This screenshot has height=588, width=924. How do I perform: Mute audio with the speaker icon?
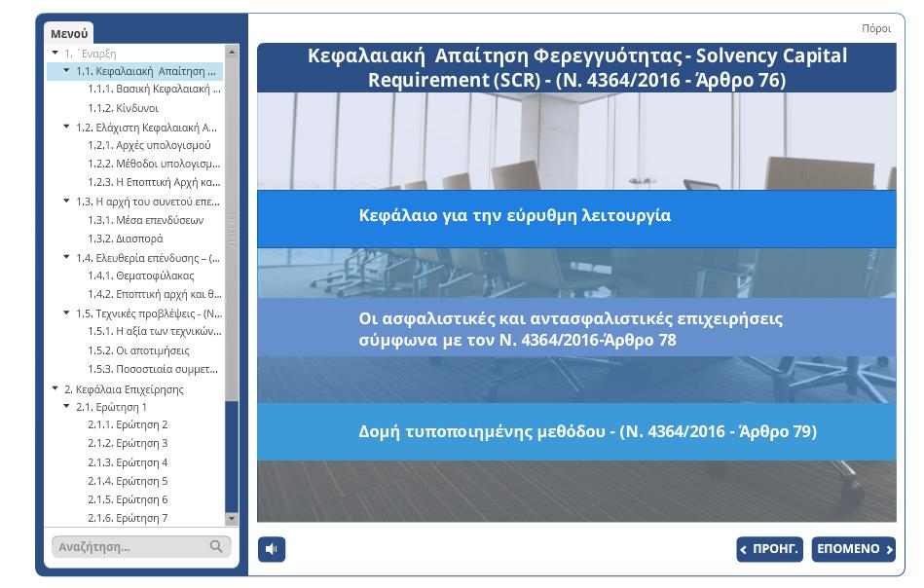(x=271, y=549)
